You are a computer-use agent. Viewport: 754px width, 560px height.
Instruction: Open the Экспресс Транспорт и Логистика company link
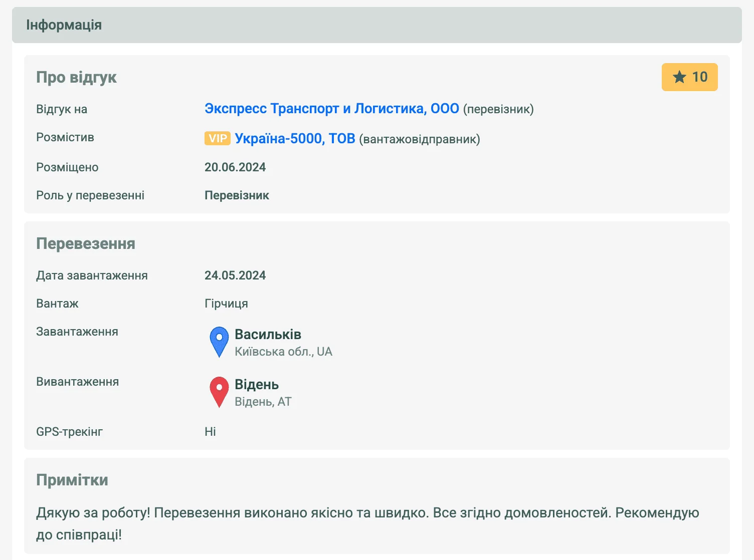[331, 109]
